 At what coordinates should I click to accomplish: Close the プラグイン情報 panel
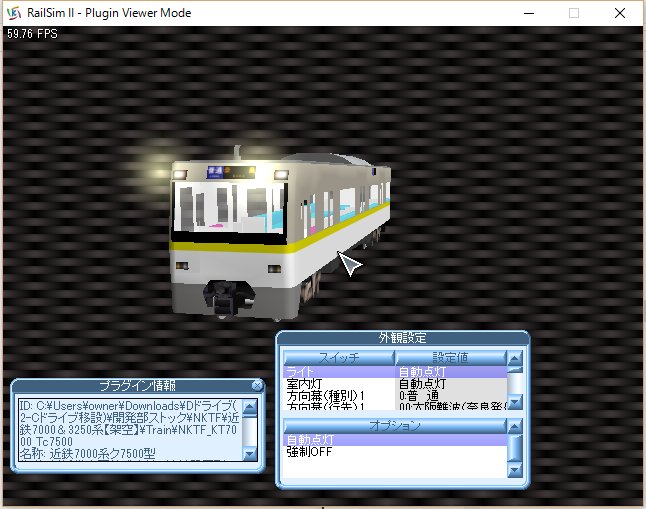click(x=257, y=386)
